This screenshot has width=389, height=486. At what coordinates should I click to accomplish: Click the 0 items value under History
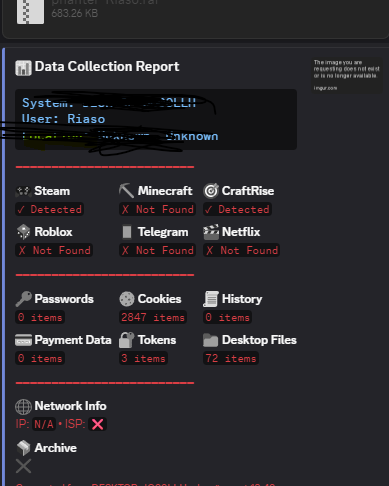pyautogui.click(x=228, y=317)
